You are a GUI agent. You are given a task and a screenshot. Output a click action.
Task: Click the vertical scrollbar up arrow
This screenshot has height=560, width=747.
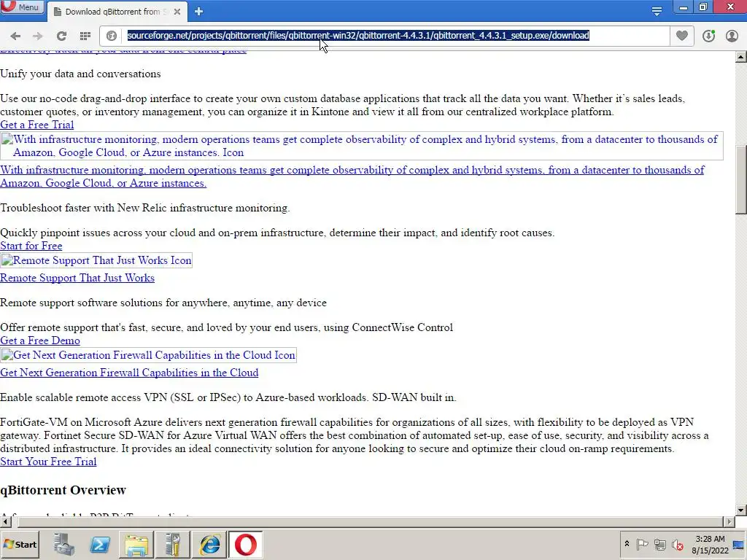740,57
